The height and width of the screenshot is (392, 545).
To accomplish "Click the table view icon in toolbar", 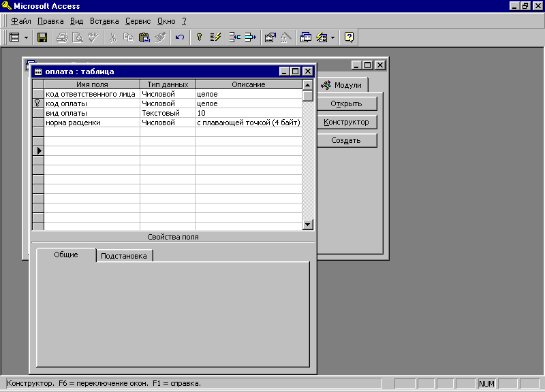I will click(x=14, y=37).
